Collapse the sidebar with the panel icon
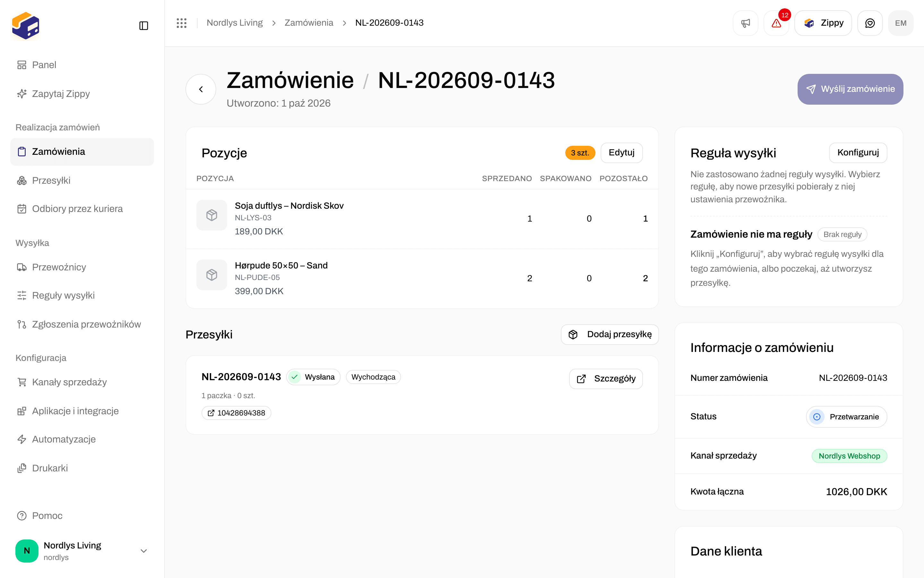The height and width of the screenshot is (578, 924). [x=143, y=26]
